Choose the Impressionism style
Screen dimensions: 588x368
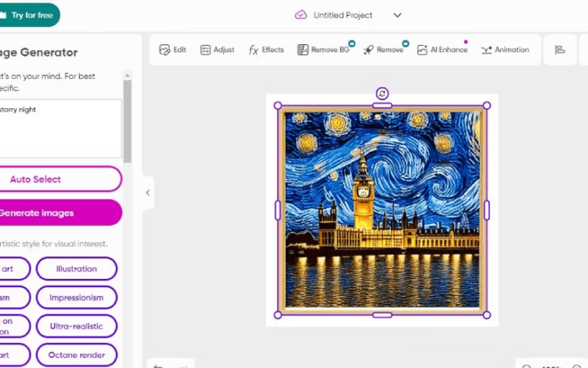click(76, 297)
